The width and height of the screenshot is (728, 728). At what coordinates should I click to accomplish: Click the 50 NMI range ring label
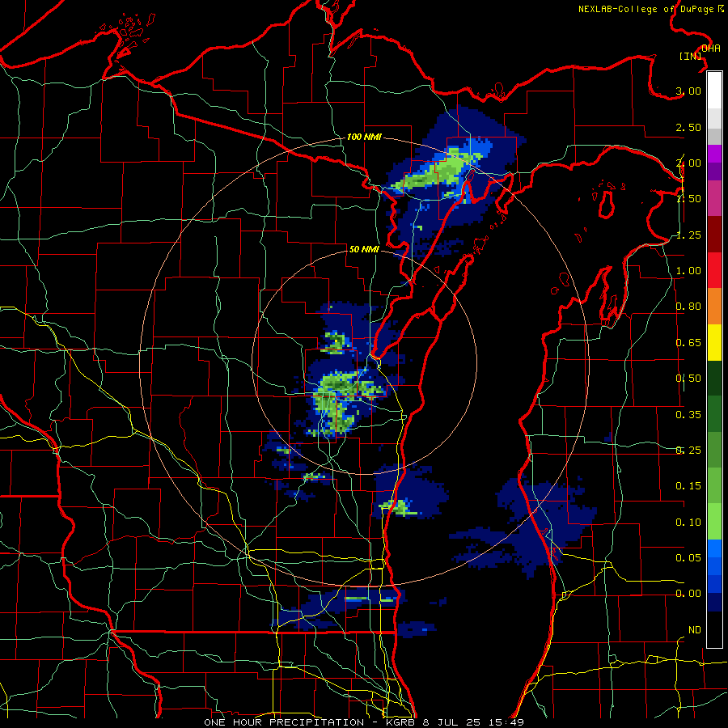tap(364, 249)
